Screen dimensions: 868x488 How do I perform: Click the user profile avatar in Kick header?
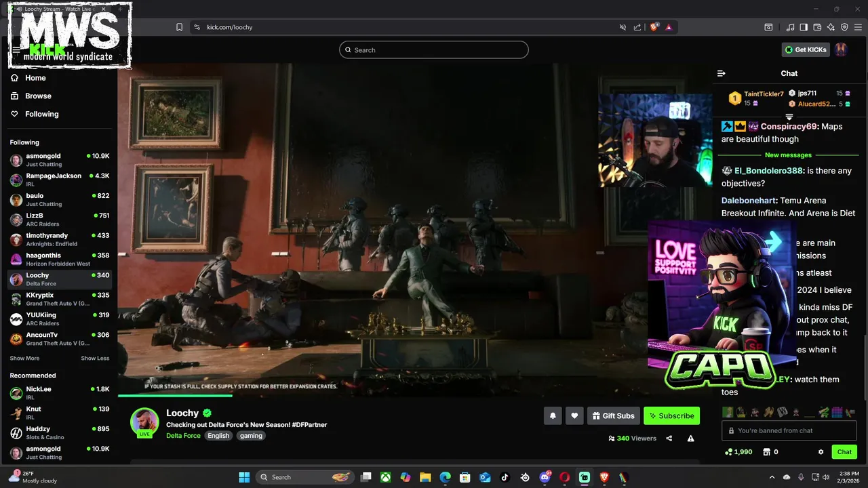click(841, 49)
